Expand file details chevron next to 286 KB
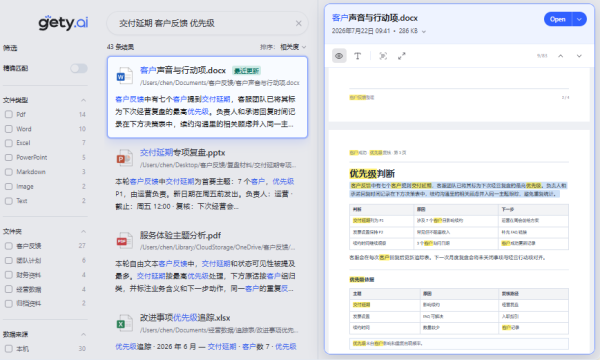This screenshot has height=360, width=600. pos(424,31)
